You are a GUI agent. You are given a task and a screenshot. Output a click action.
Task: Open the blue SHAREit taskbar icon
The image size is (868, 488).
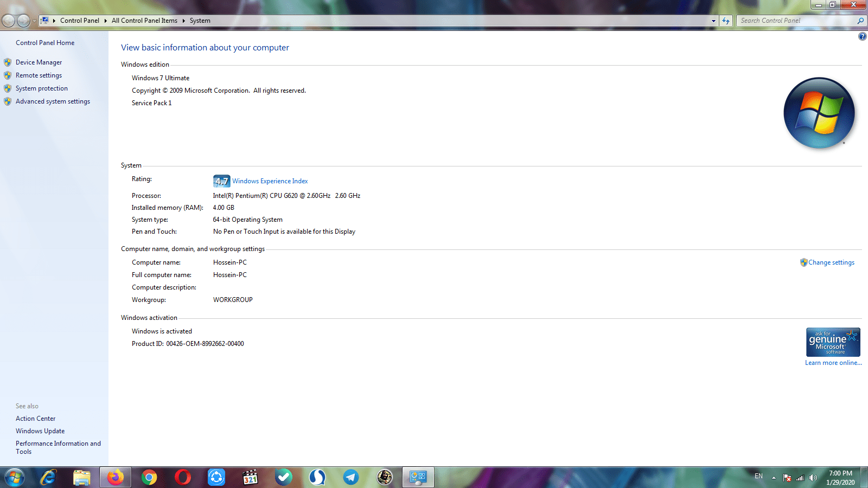pyautogui.click(x=216, y=478)
